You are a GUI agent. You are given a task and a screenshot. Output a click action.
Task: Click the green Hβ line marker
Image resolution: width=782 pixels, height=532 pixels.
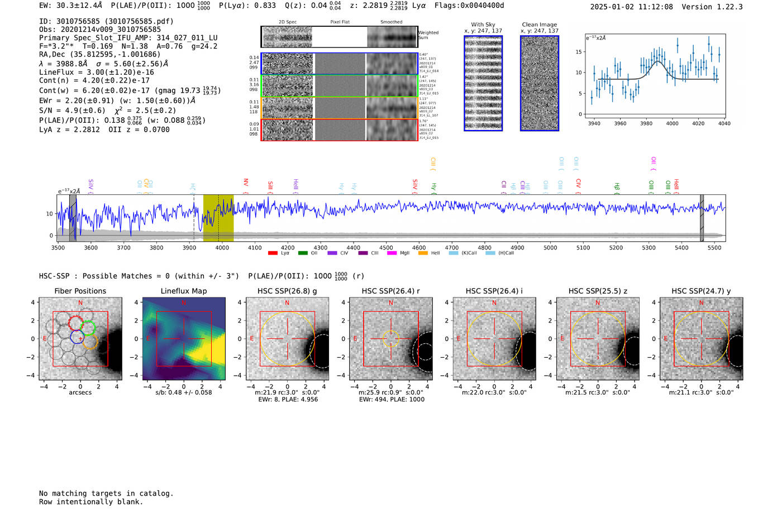coord(617,188)
